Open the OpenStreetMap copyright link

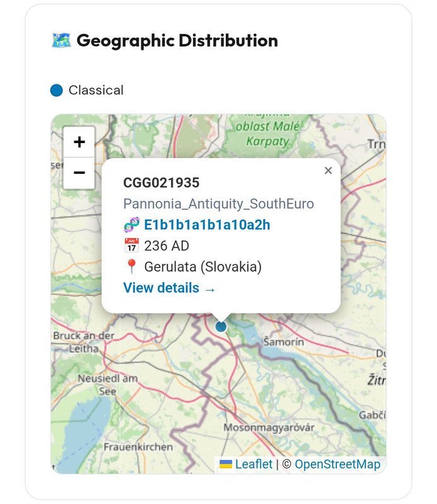click(337, 464)
